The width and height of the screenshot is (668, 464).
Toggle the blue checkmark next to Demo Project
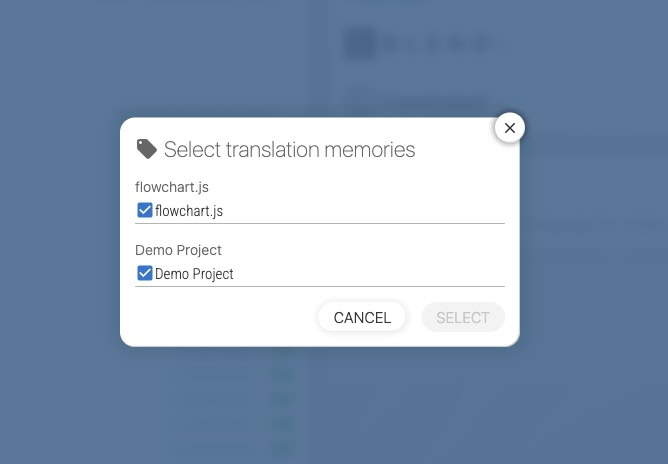click(x=145, y=274)
